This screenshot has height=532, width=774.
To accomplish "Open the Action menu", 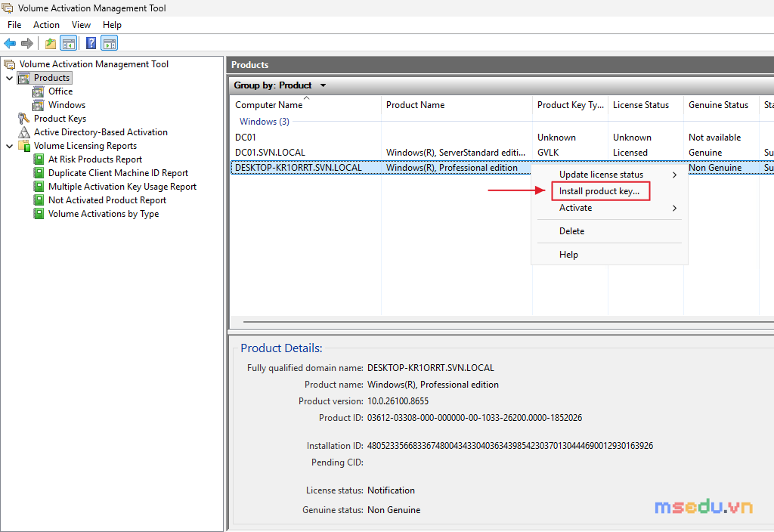I will pos(46,25).
